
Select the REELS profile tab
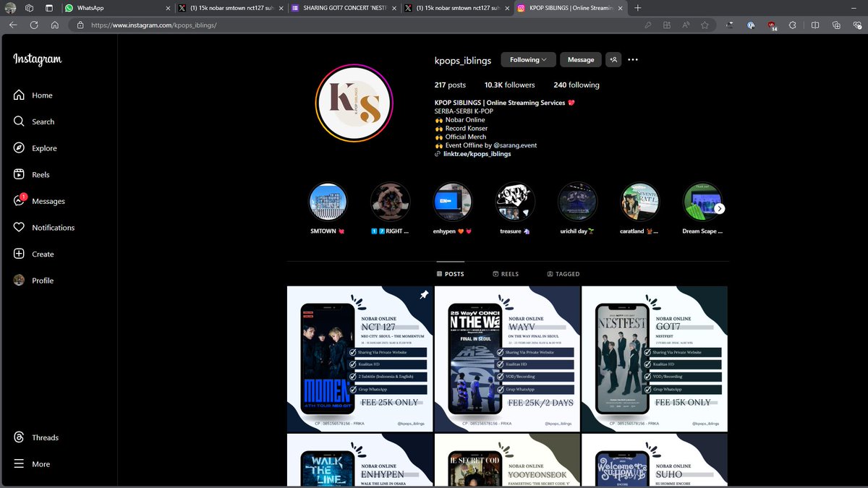tap(506, 274)
